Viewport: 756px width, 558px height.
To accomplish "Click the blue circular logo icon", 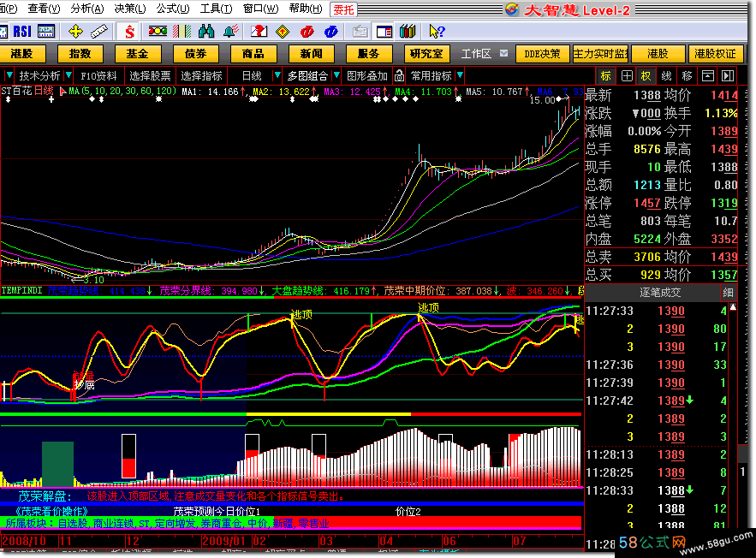I will 330,32.
